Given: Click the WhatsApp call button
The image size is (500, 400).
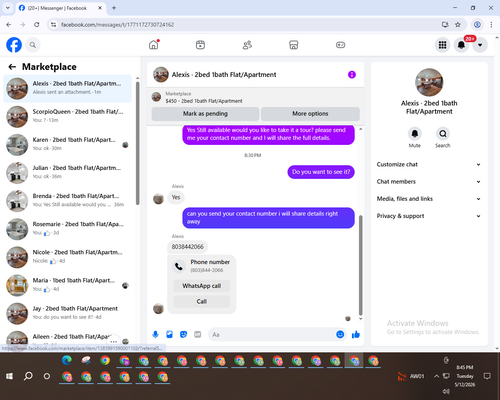Looking at the screenshot, I should click(x=202, y=286).
